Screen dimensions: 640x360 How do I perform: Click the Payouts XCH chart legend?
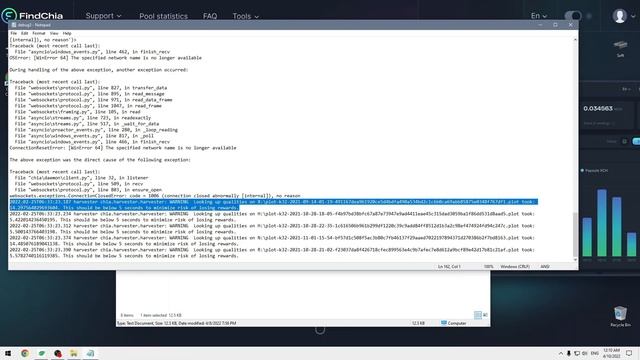coord(594,171)
